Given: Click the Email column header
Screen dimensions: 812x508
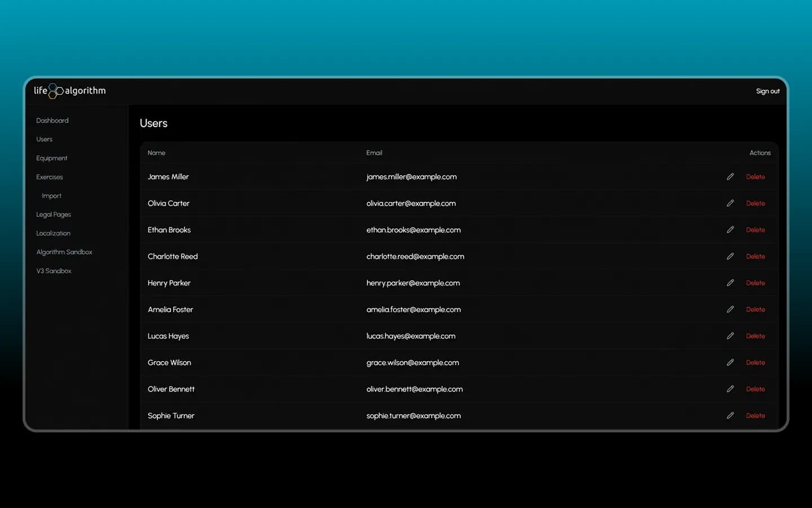Looking at the screenshot, I should click(x=374, y=153).
